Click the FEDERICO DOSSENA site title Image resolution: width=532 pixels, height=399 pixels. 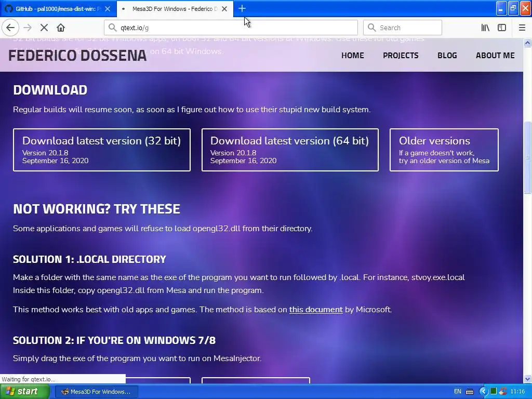click(77, 56)
